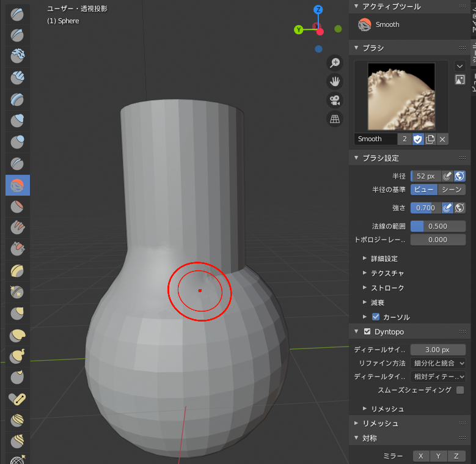Click the hand pan view icon
The height and width of the screenshot is (464, 476).
[x=335, y=81]
